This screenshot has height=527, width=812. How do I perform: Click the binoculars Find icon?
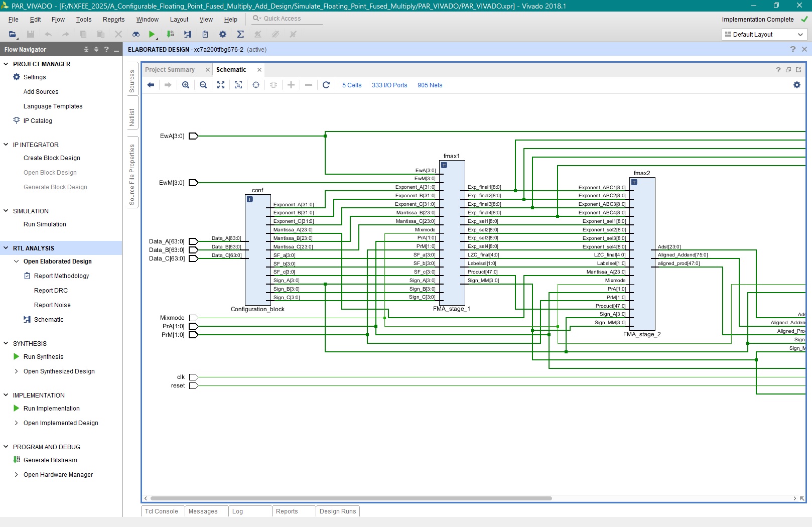click(x=136, y=34)
